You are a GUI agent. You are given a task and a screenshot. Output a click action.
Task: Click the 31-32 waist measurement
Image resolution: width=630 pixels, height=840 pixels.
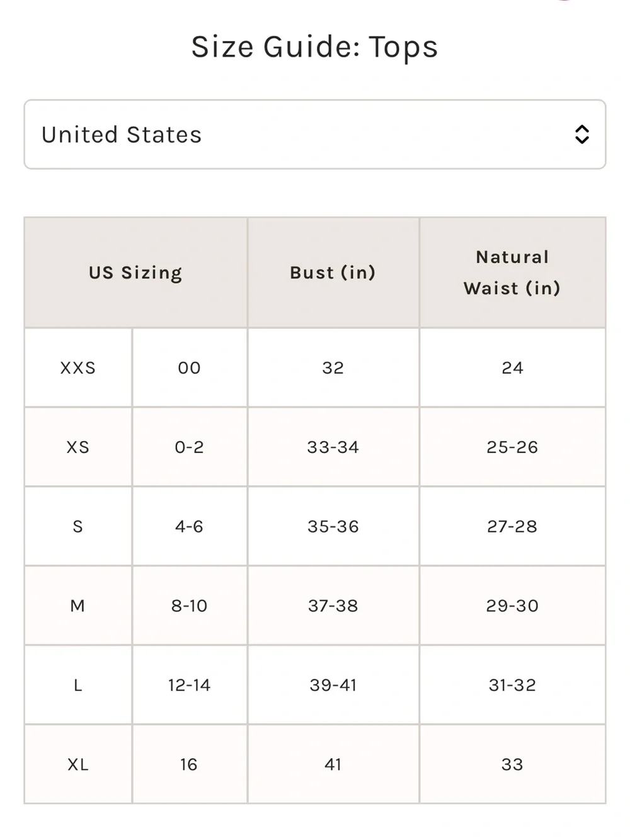(x=512, y=686)
